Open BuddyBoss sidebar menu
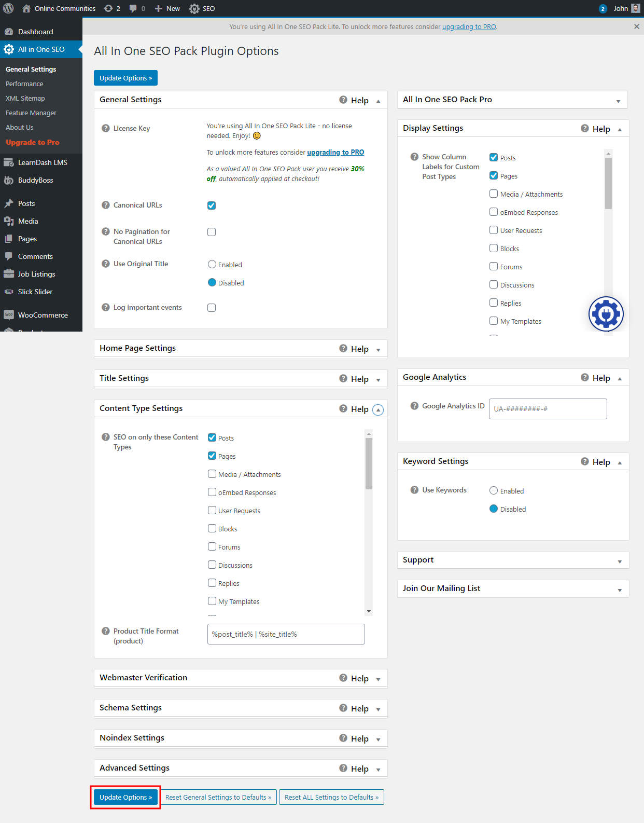Screen dimensions: 644x823 tap(41, 180)
